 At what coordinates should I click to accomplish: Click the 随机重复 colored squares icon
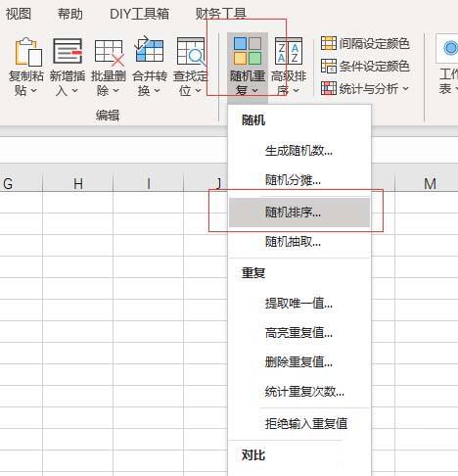coord(248,51)
